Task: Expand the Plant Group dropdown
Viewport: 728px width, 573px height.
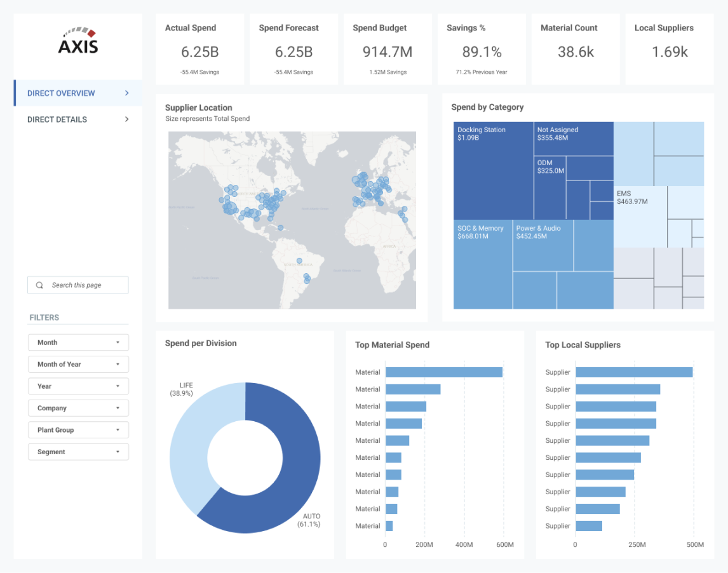Action: click(78, 429)
